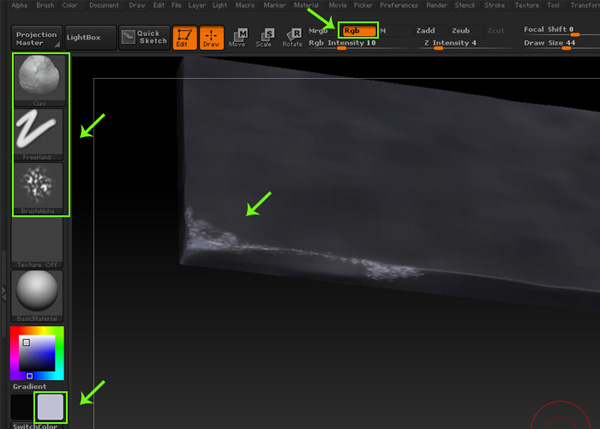Toggle the Edit mode button
Image resolution: width=600 pixels, height=429 pixels.
pyautogui.click(x=184, y=38)
